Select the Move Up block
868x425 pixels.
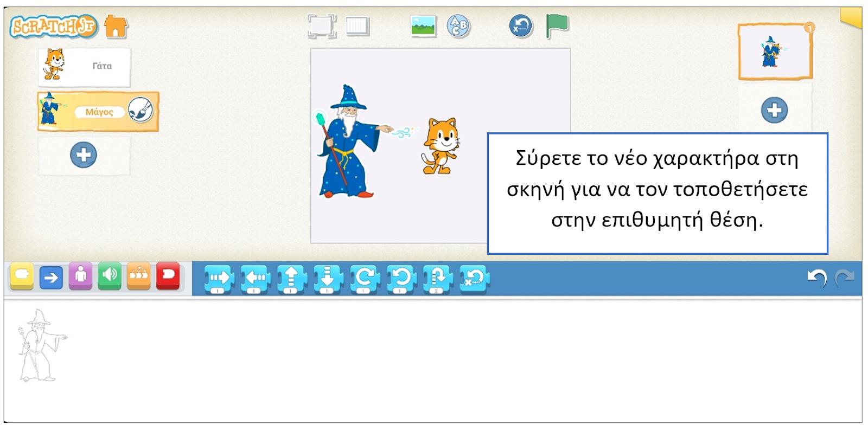[292, 279]
